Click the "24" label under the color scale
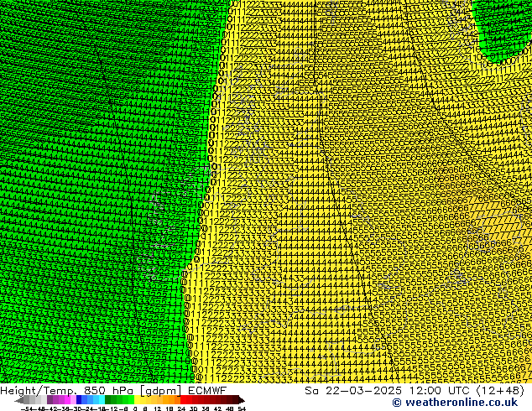Screen dimensions: 532x411 [x=181, y=409]
